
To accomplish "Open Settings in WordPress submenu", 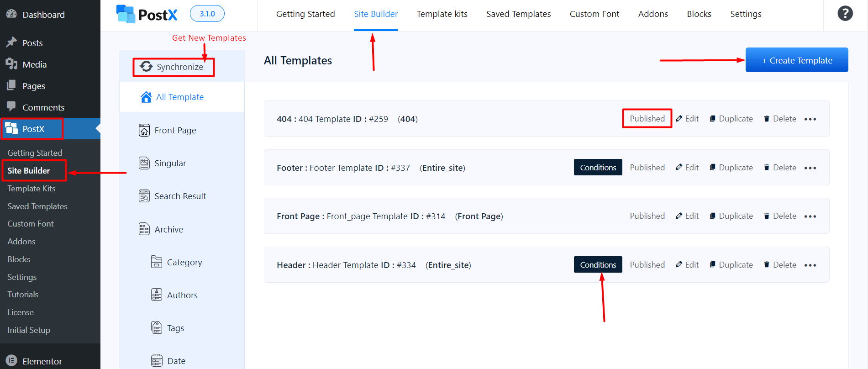I will tap(22, 277).
